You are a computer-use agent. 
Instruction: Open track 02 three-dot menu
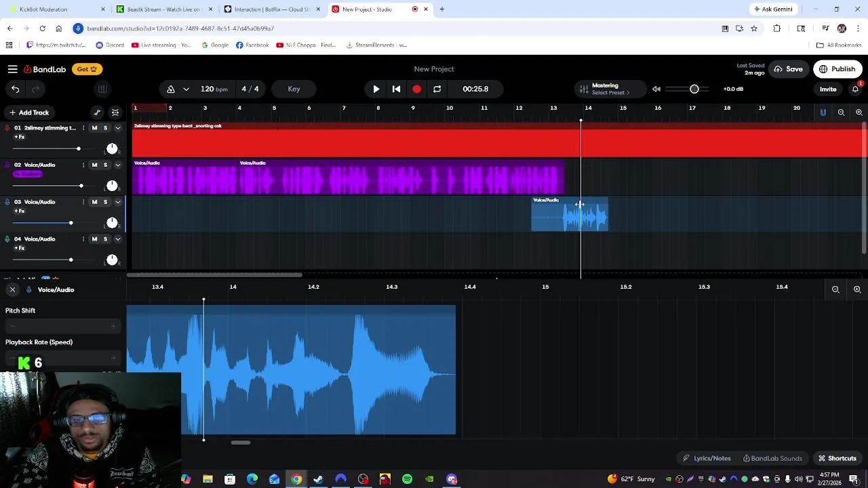click(x=83, y=165)
